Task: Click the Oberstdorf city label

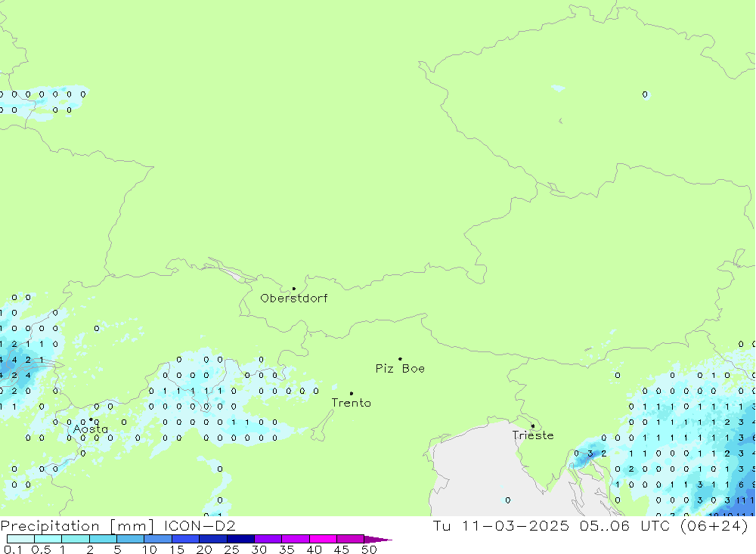Action: point(293,299)
